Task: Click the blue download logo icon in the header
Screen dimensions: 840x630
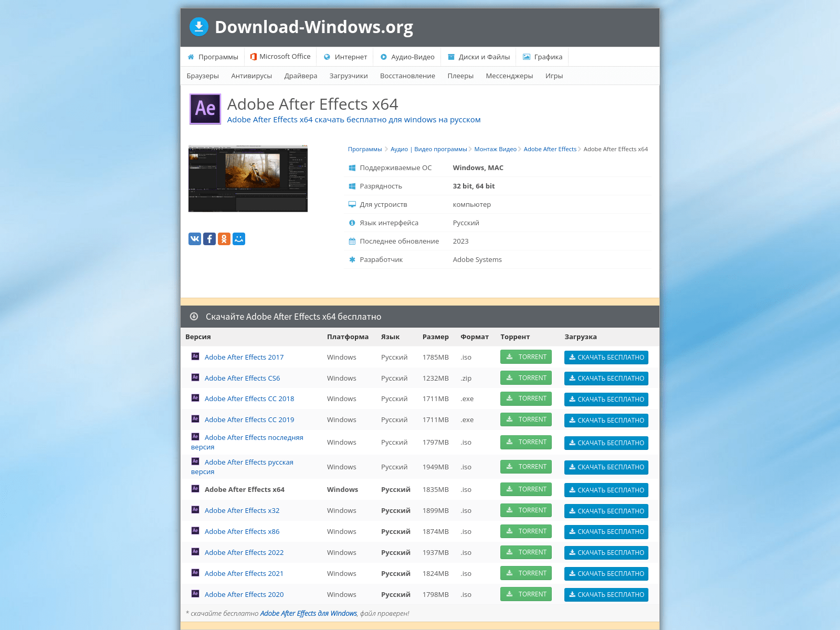Action: pos(199,27)
